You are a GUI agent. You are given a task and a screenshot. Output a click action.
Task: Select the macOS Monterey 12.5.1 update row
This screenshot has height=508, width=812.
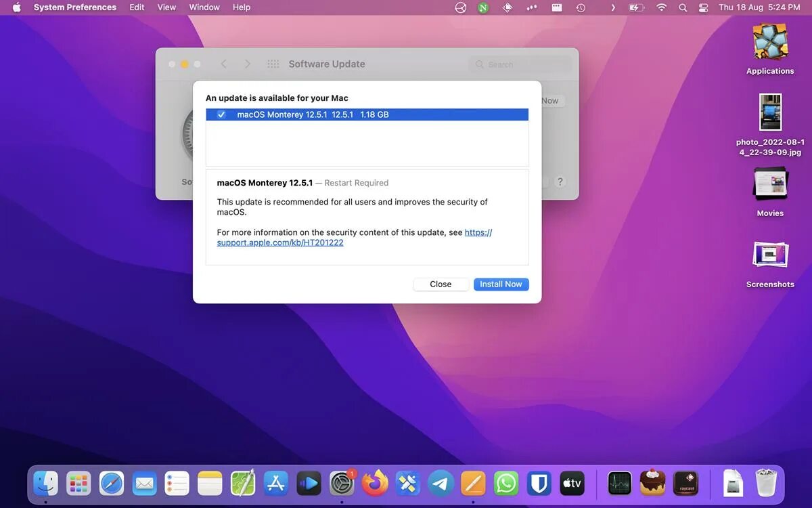click(367, 114)
